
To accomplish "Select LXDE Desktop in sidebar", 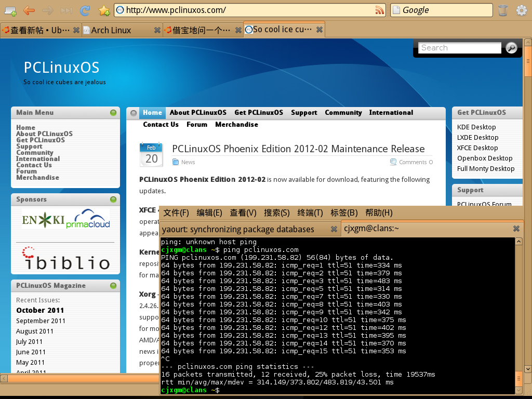I will (478, 137).
